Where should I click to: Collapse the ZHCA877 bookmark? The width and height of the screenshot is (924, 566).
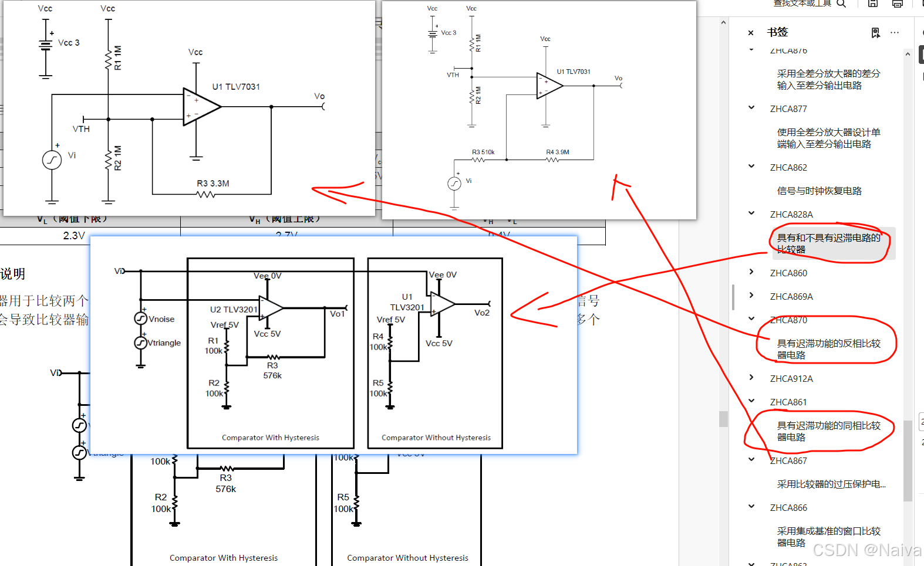[751, 108]
